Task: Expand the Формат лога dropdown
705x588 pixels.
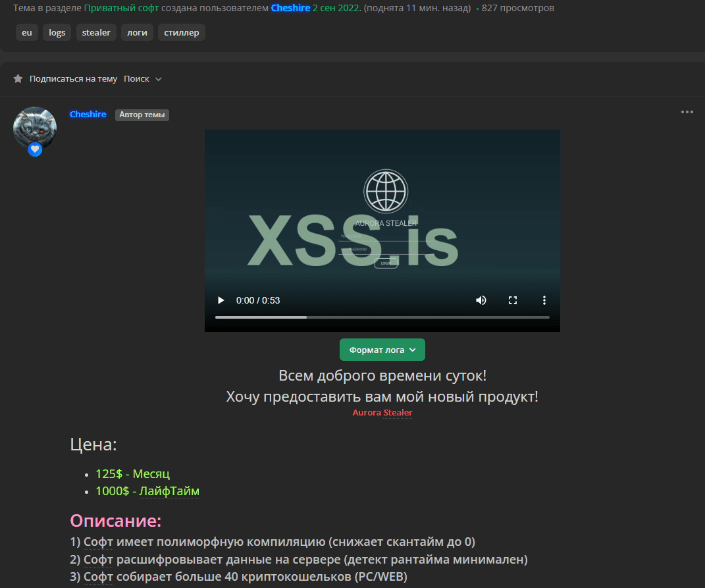Action: (382, 350)
